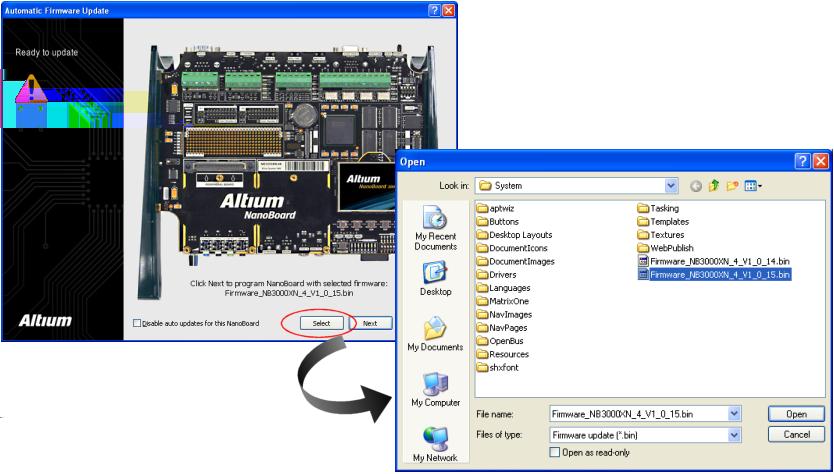Click Cancel in the Open dialog
Screen dimensions: 834x474
[796, 434]
